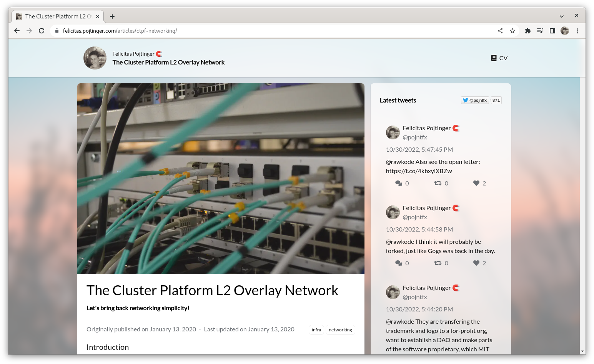Image resolution: width=594 pixels, height=364 pixels.
Task: Open the media control playlist icon
Action: click(x=540, y=31)
